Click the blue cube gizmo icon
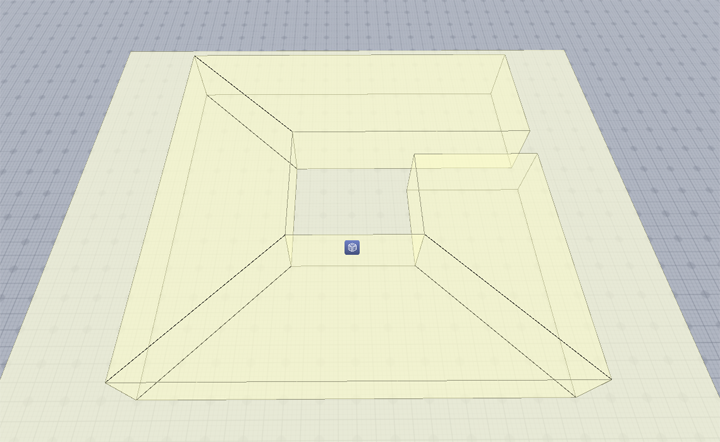 coord(352,247)
